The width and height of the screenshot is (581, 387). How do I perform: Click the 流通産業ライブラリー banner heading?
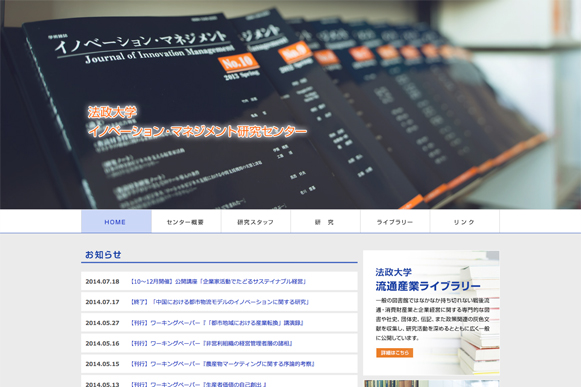[428, 286]
